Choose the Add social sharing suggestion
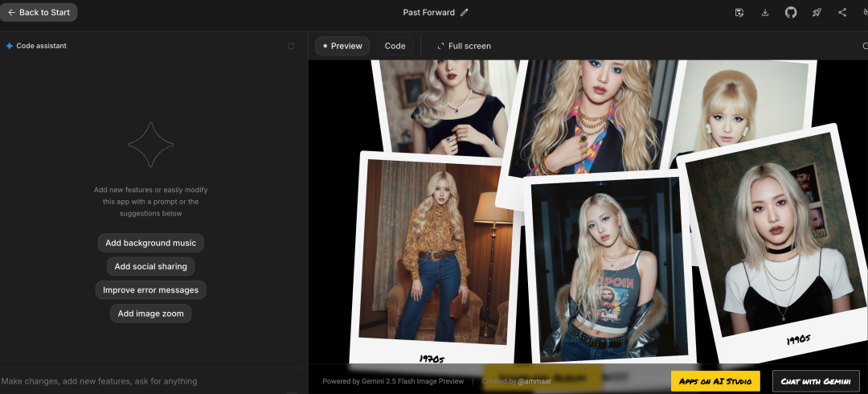868x394 pixels. pyautogui.click(x=151, y=266)
